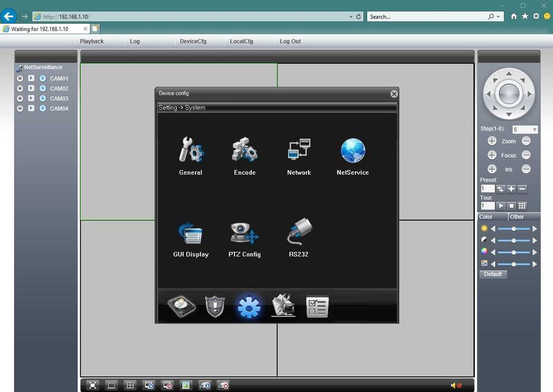Click the Default color button

point(493,274)
